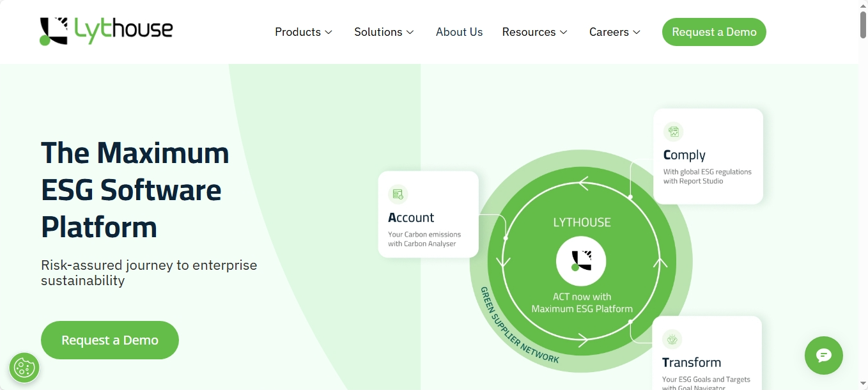The width and height of the screenshot is (868, 390).
Task: Click Request a Demo under the headline
Action: [x=110, y=340]
